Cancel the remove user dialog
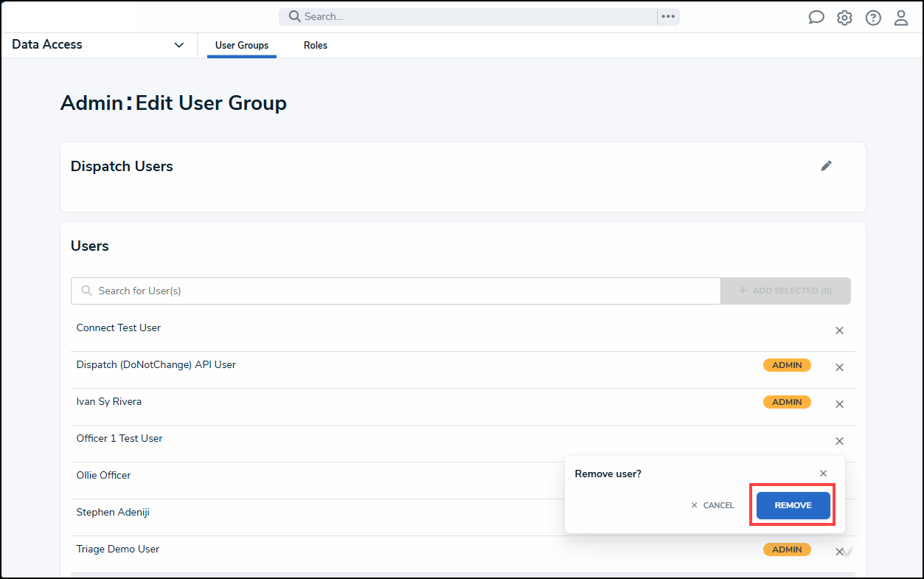 pos(712,505)
